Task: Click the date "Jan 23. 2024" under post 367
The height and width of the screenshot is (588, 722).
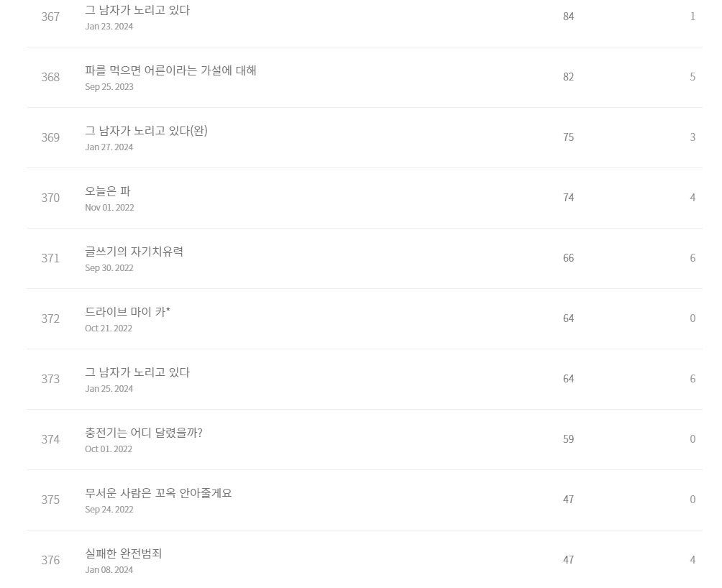Action: point(109,27)
